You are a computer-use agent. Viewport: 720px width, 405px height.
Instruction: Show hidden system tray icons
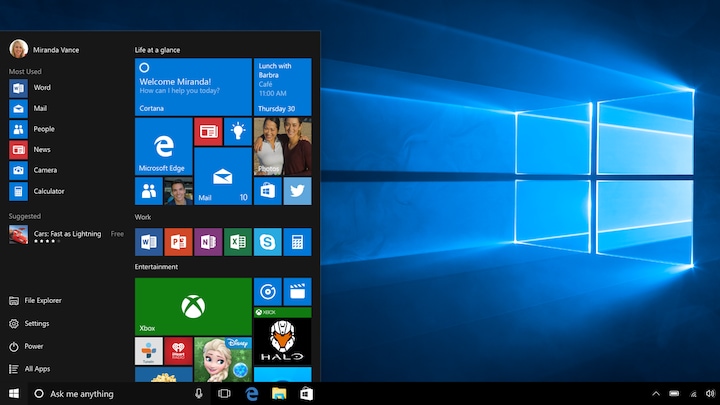tap(656, 394)
